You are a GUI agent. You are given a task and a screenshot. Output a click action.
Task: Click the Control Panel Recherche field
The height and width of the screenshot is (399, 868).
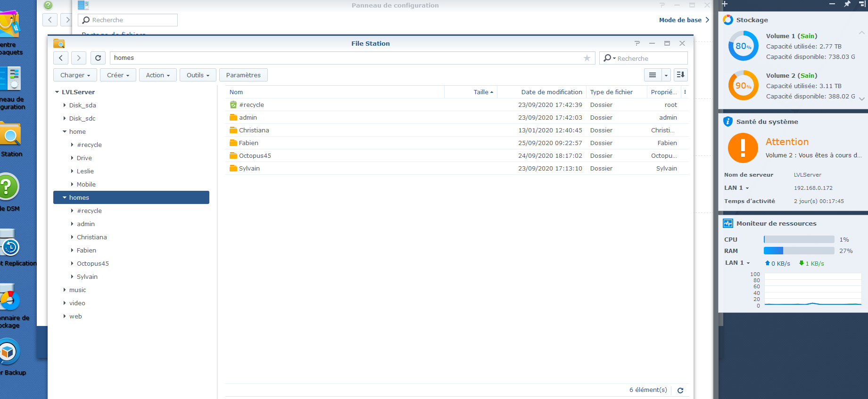(128, 20)
